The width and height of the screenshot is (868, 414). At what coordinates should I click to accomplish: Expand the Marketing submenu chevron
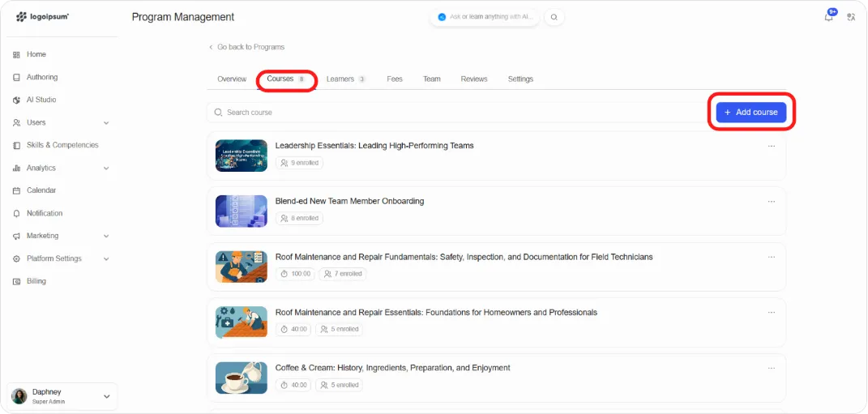[106, 237]
